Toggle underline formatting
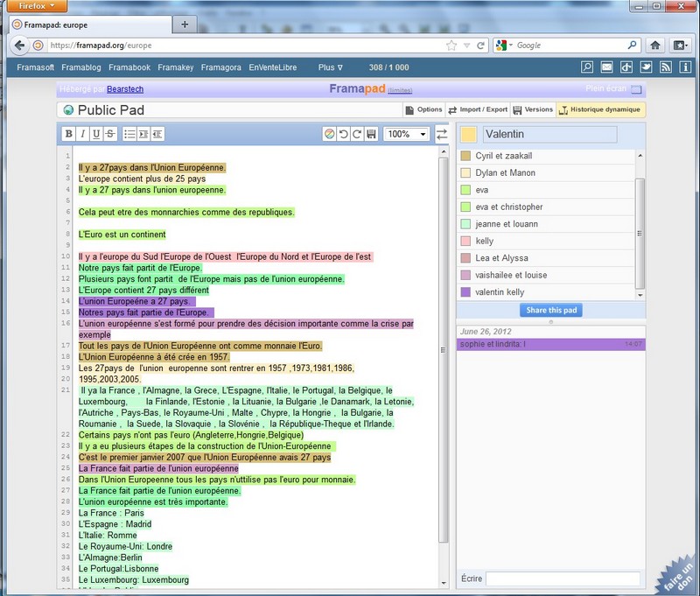 (96, 134)
